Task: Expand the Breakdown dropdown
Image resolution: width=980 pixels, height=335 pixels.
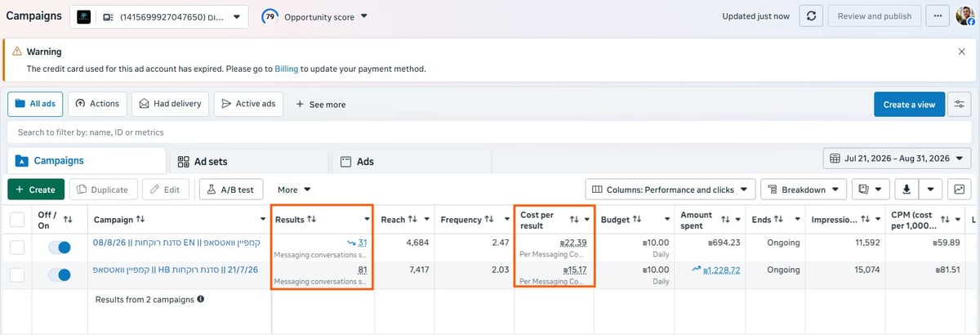Action: point(803,189)
